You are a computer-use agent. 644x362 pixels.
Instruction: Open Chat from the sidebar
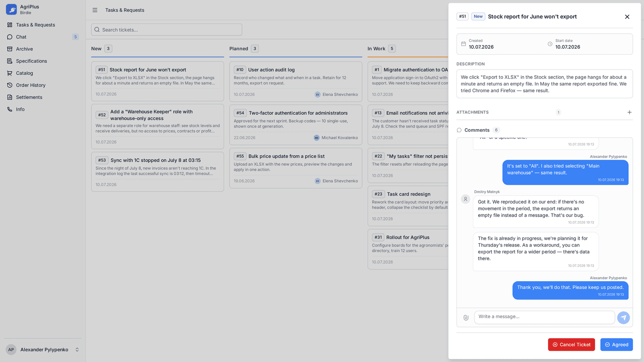(43, 37)
